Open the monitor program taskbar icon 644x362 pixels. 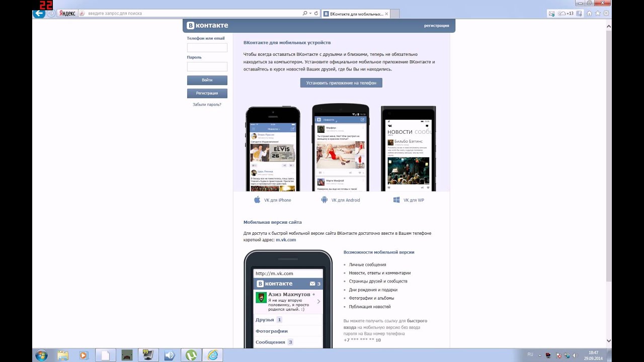148,355
